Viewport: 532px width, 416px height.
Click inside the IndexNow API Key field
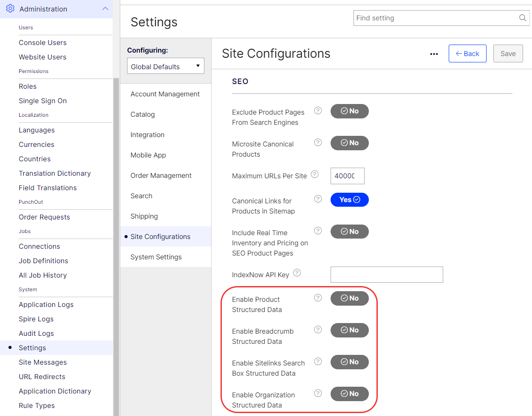[386, 275]
